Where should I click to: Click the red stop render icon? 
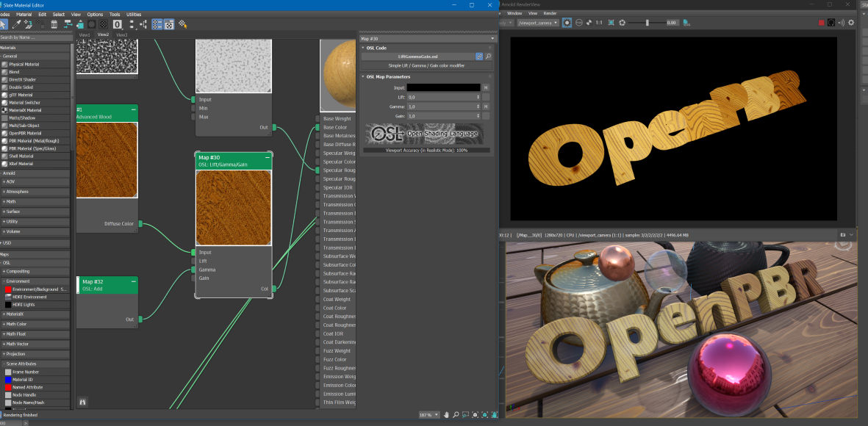[x=822, y=23]
